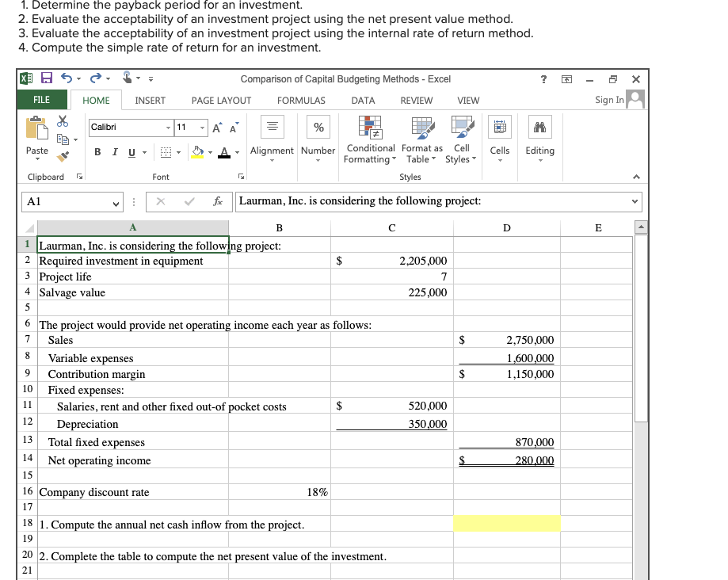728x580 pixels.
Task: Open the FILE tab
Action: pos(42,100)
